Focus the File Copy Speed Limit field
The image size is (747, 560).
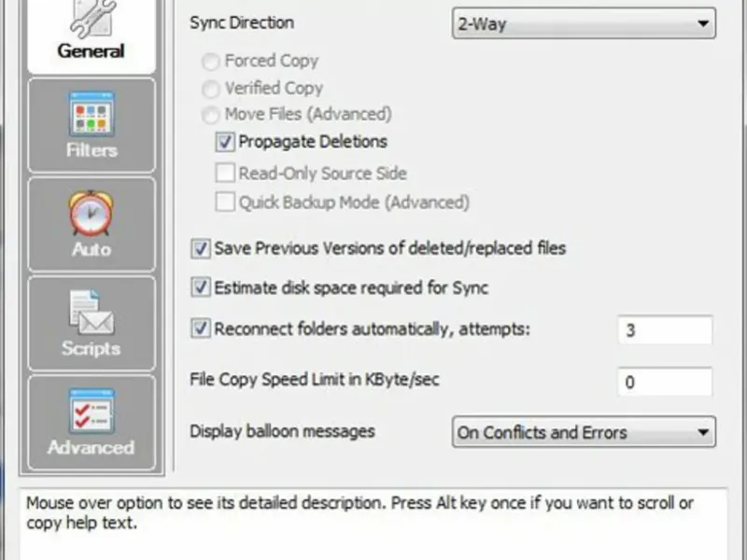pyautogui.click(x=664, y=382)
